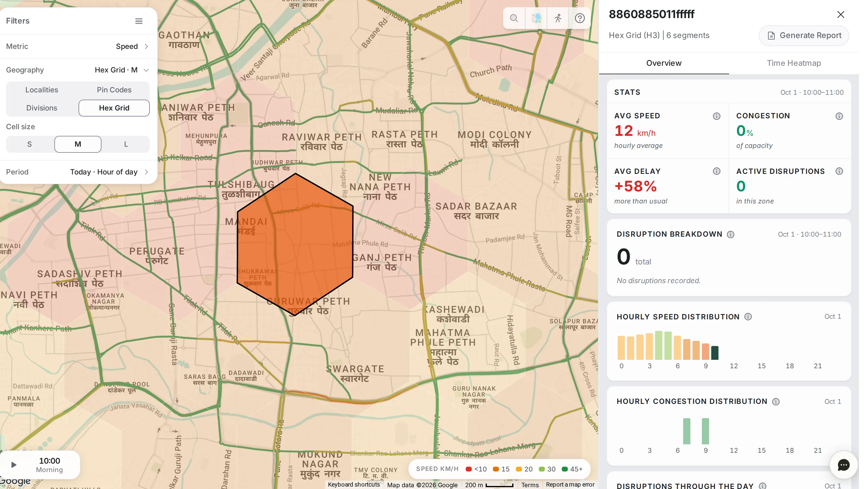Open the Period Today Hour of day selector
This screenshot has width=868, height=489.
click(78, 172)
